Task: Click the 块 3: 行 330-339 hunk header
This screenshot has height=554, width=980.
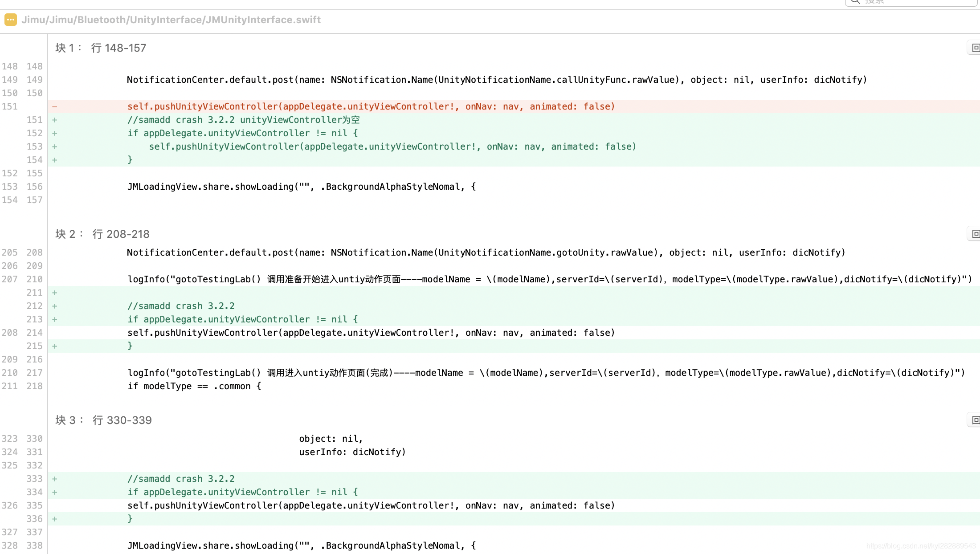Action: pos(103,420)
